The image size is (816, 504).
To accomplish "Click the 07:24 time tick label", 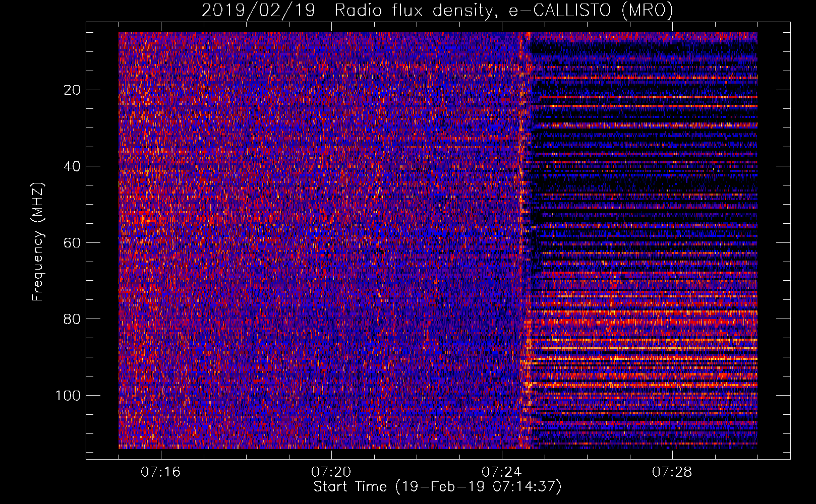I will pyautogui.click(x=502, y=472).
